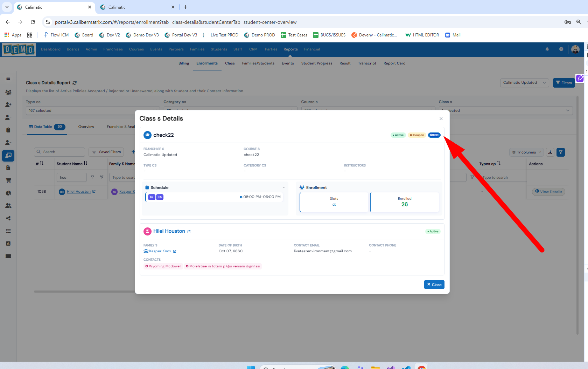
Task: Click the blue table filter icon
Action: click(561, 152)
